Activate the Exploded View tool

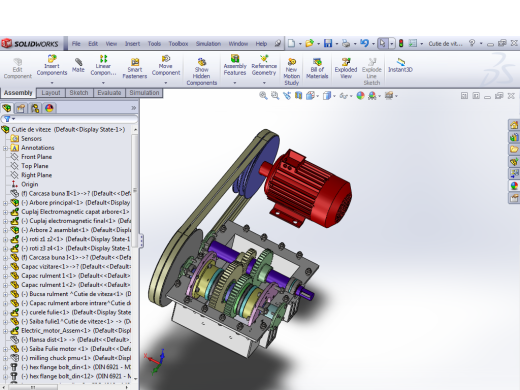click(x=346, y=68)
